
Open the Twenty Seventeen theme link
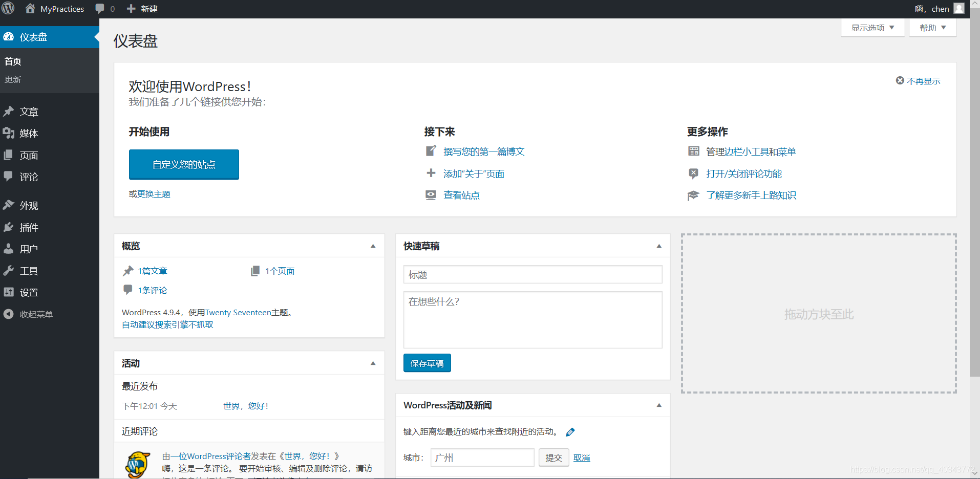[238, 312]
